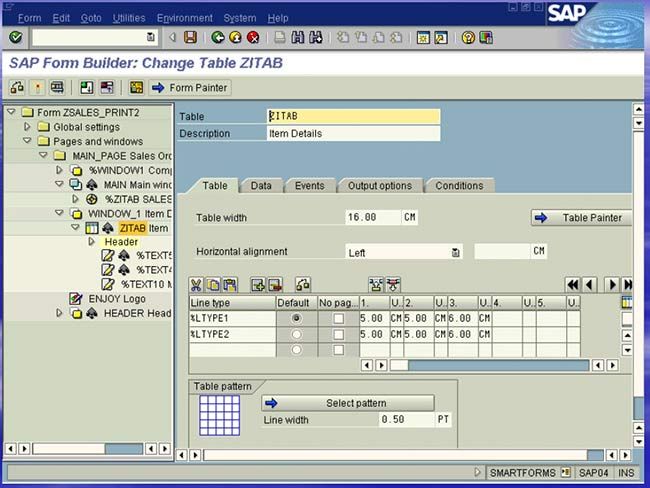This screenshot has width=650, height=488.
Task: Check No page break for %LTYPE2
Action: click(x=339, y=334)
